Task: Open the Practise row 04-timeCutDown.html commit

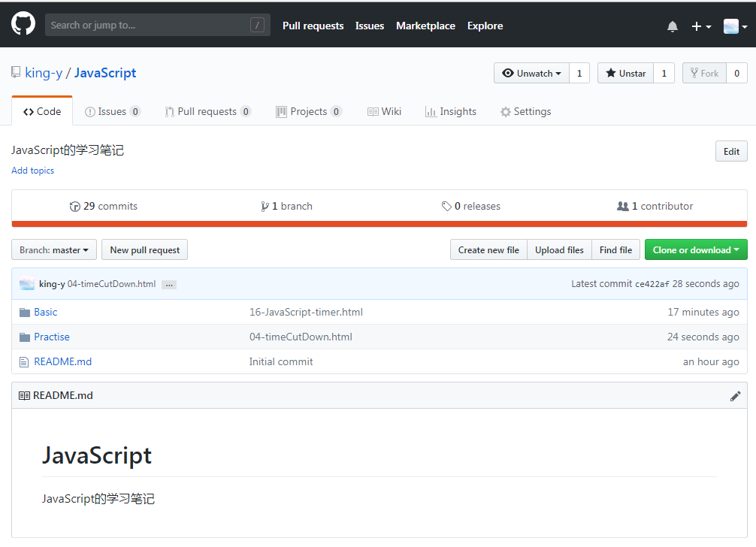Action: pos(301,337)
